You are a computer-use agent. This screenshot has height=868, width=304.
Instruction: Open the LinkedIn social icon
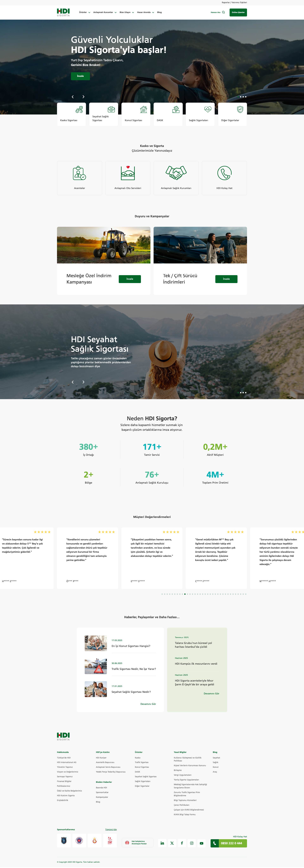click(162, 843)
